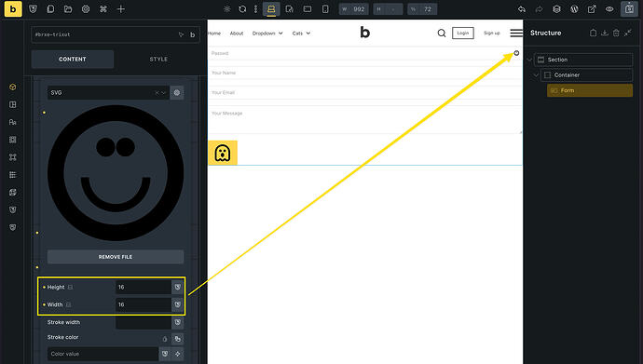
Task: Click the redo arrow in toolbar
Action: point(539,9)
